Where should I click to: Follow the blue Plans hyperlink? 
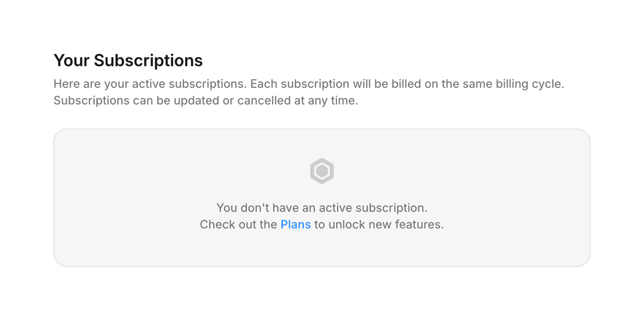tap(296, 225)
